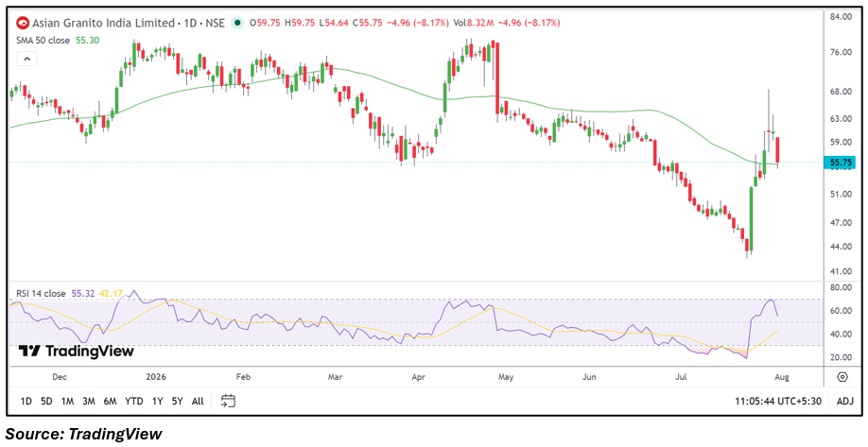The width and height of the screenshot is (868, 447).
Task: Click the 2026 label on time axis
Action: tap(155, 377)
